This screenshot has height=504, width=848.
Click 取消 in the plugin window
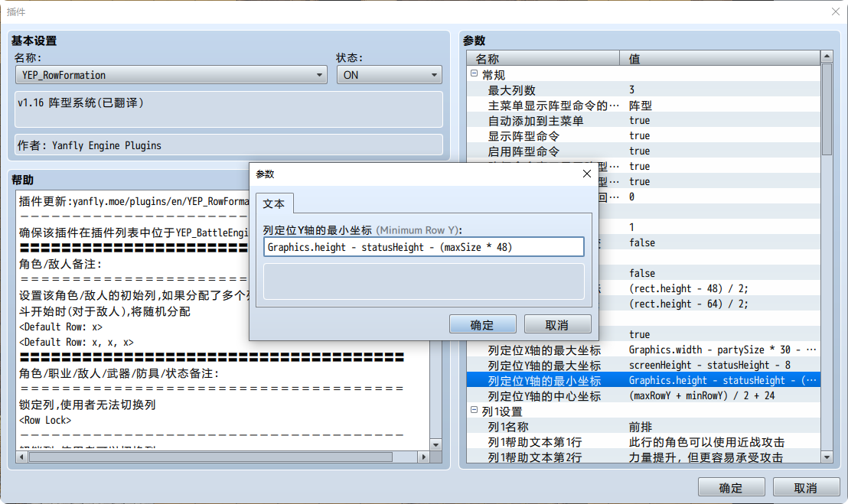(x=807, y=487)
